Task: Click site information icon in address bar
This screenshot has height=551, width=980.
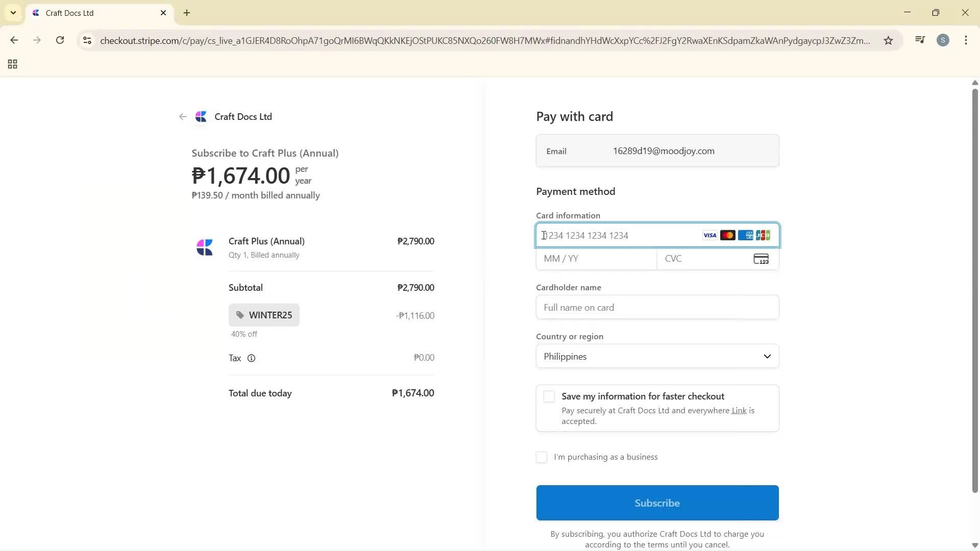Action: coord(87,40)
